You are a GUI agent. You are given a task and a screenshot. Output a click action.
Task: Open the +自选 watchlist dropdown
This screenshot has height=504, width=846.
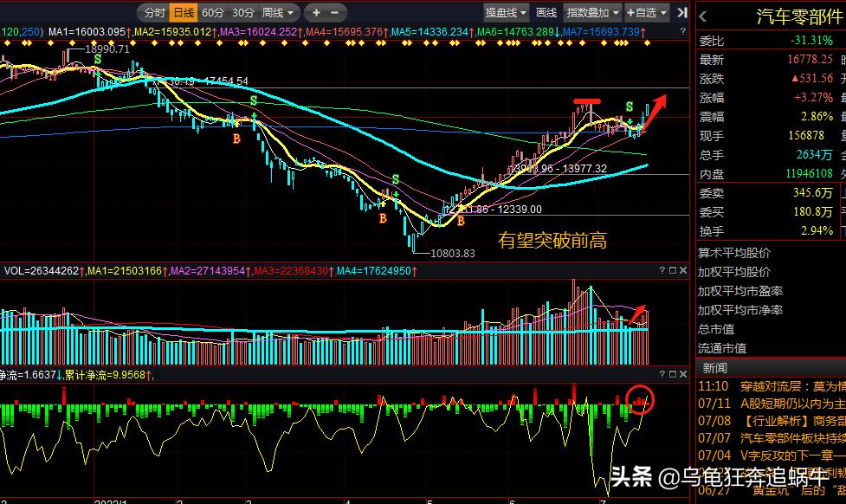(x=646, y=12)
